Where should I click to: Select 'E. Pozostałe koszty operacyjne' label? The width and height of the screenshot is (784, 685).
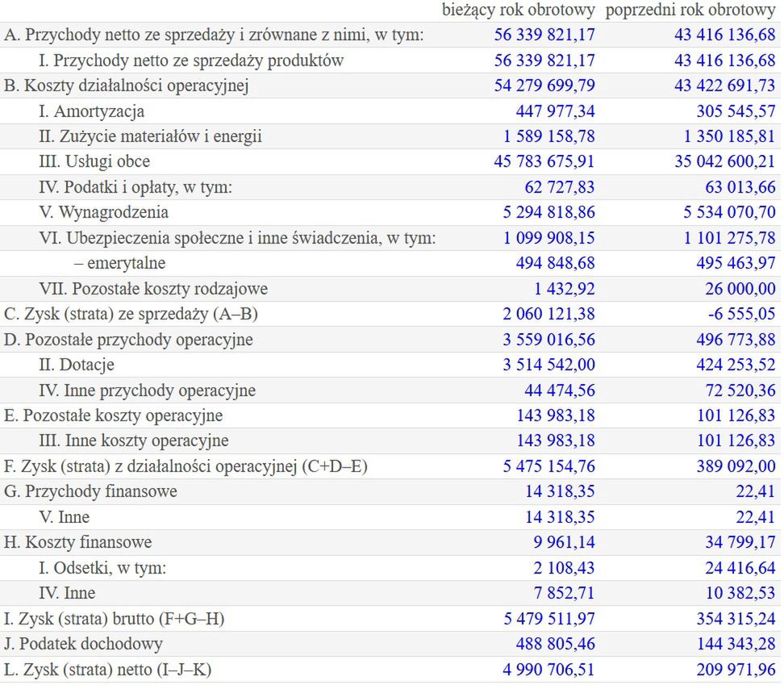tap(114, 416)
